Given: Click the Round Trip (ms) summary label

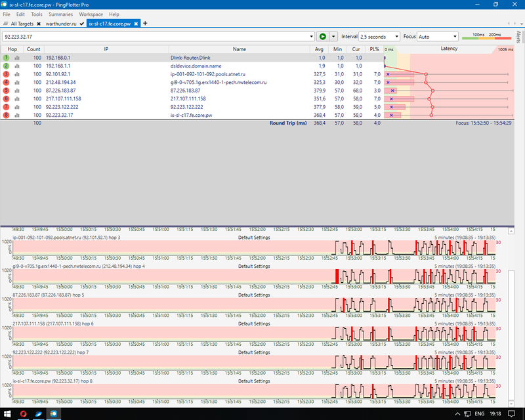Looking at the screenshot, I should [288, 123].
